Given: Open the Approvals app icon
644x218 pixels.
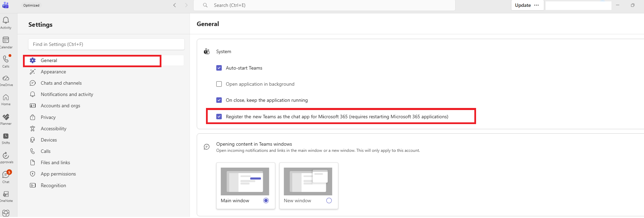Looking at the screenshot, I should pos(6,156).
